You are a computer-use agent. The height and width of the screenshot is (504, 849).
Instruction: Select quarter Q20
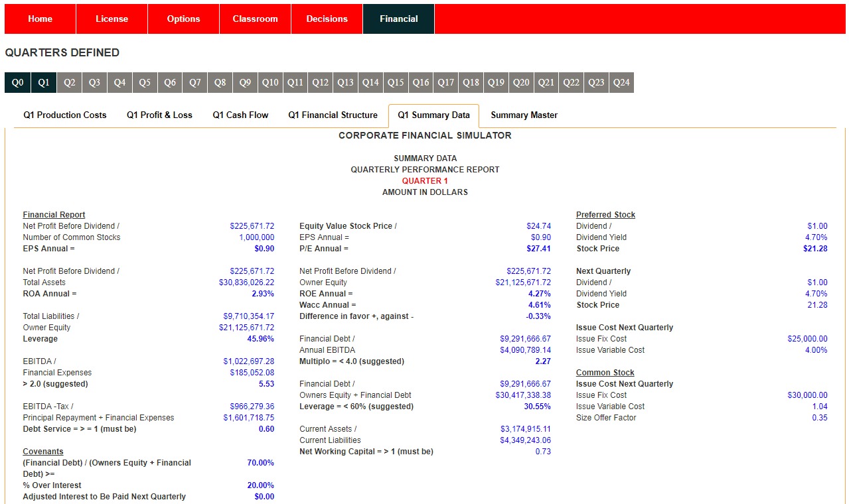coord(521,83)
